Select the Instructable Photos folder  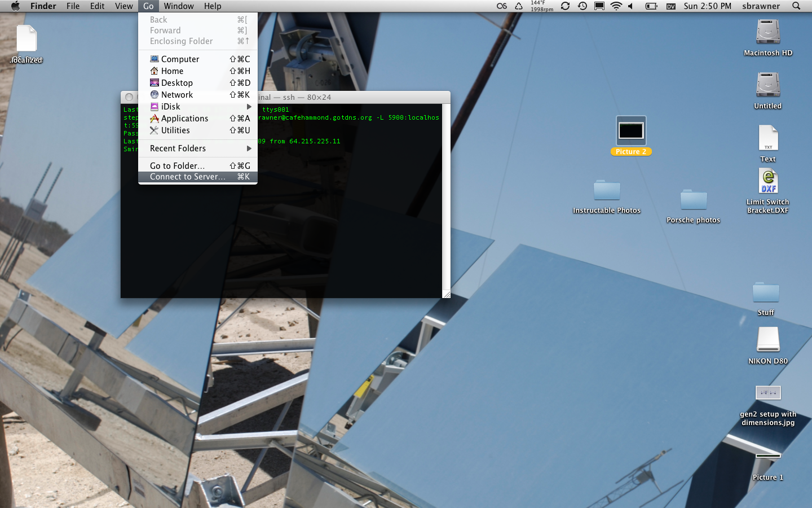coord(607,190)
